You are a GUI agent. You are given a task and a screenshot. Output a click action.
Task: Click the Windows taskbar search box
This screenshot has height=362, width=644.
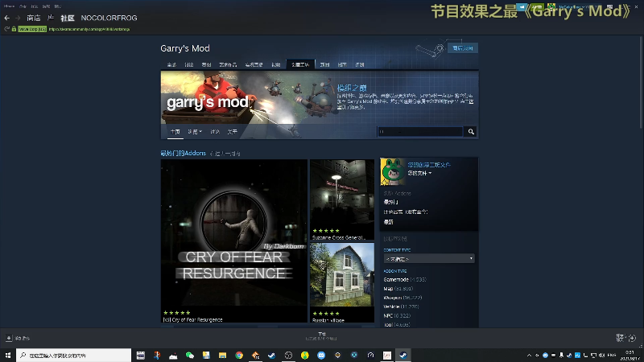(74, 355)
